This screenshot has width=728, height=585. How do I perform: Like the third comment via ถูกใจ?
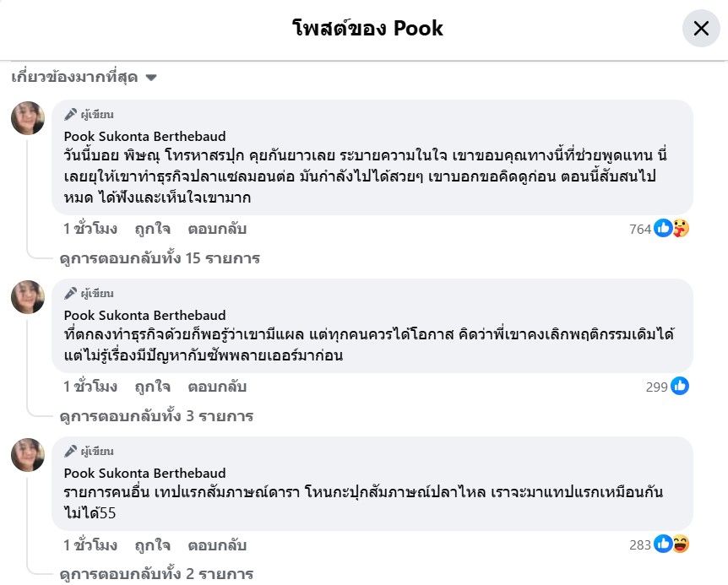tap(152, 545)
